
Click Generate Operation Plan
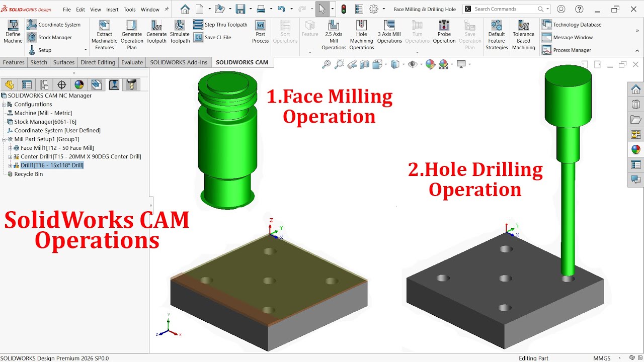tap(131, 35)
